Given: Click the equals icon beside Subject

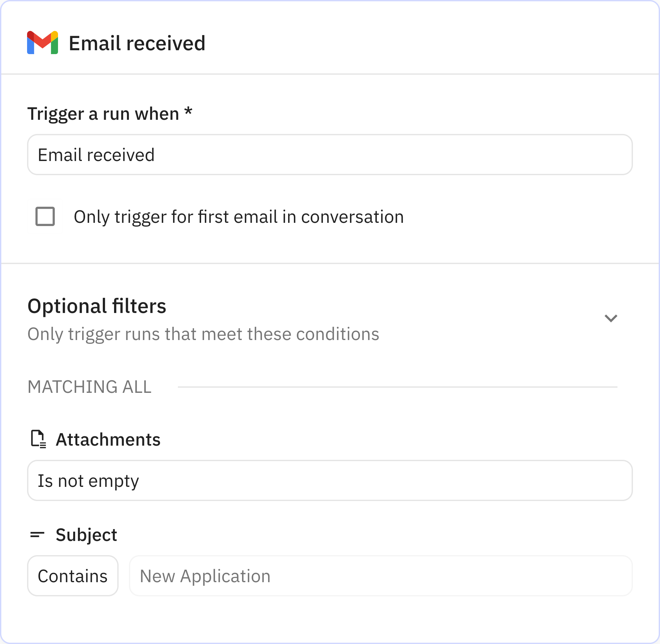Looking at the screenshot, I should [x=38, y=535].
